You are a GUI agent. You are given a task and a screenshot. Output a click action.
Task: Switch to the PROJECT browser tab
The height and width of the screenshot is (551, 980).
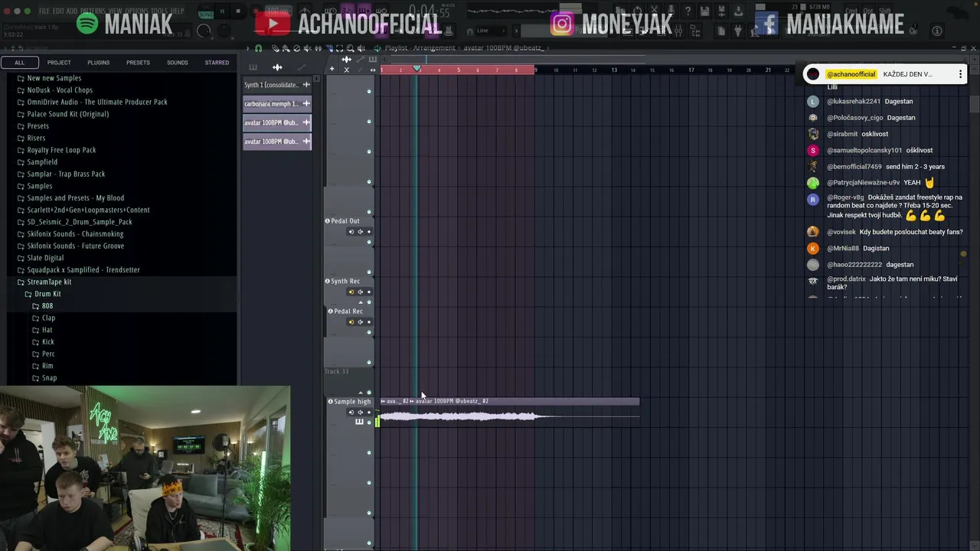[59, 63]
